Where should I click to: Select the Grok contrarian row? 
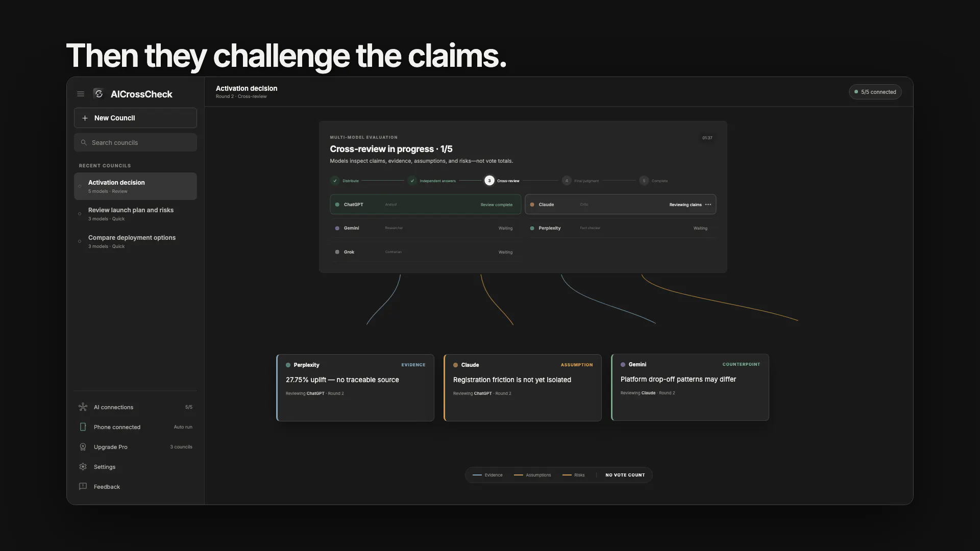[425, 252]
